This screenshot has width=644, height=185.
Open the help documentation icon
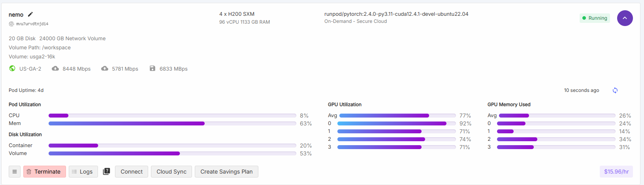point(106,172)
